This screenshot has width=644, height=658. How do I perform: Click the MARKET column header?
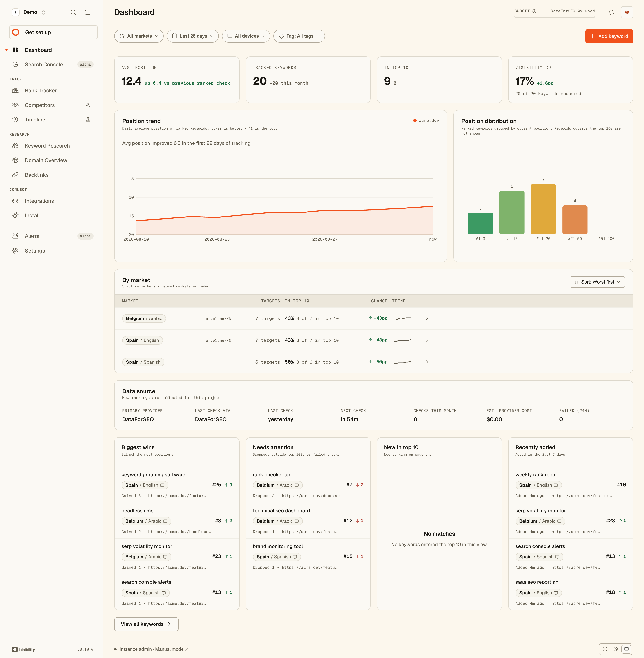click(x=130, y=301)
